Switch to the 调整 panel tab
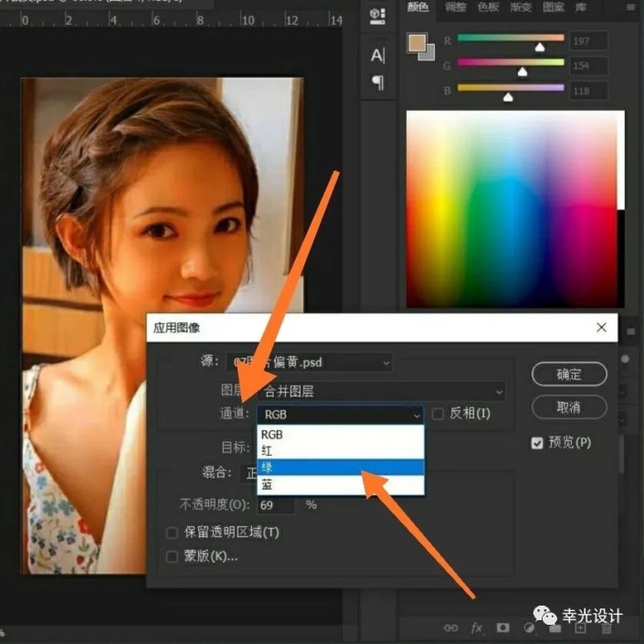Viewport: 644px width, 644px height. point(455,7)
